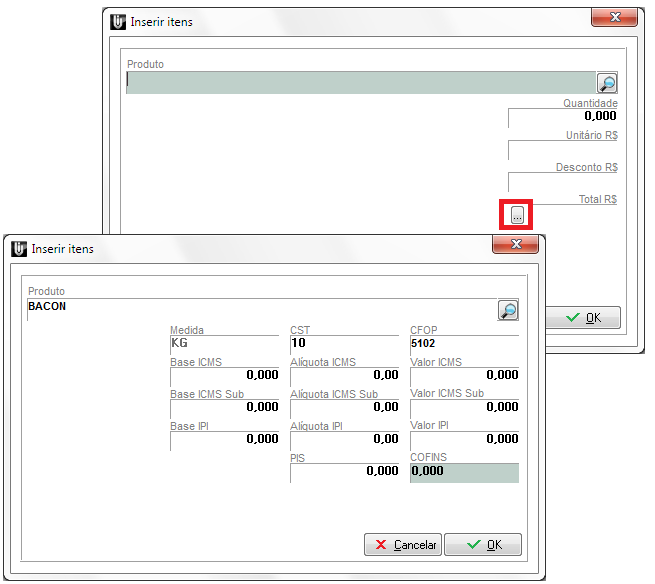Focus the Desconto R$ field

tap(563, 182)
